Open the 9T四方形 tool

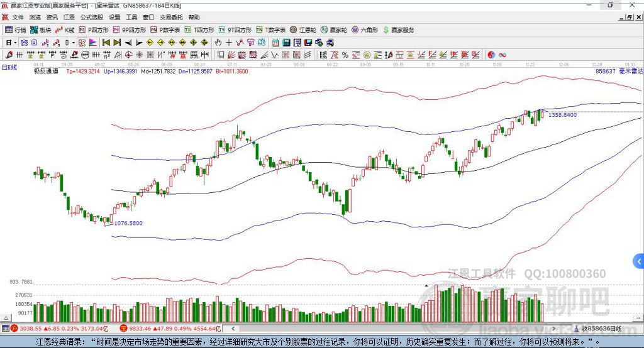(x=235, y=30)
